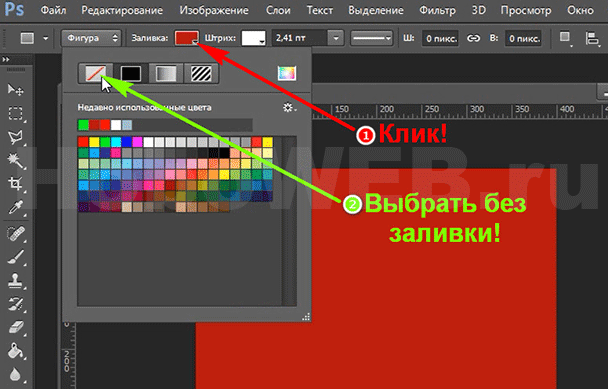This screenshot has width=608, height=389.
Task: Select the Crop tool
Action: point(16,184)
